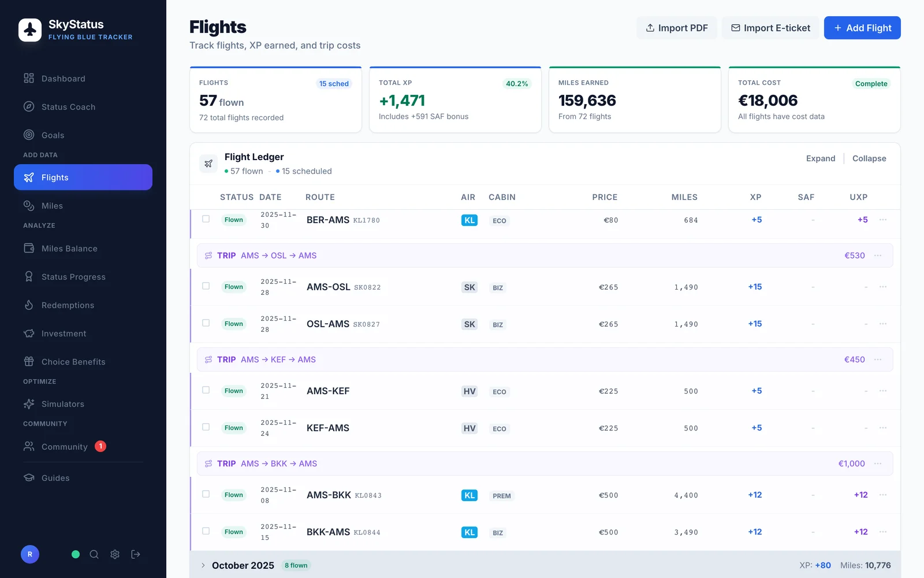Click the HV airline badge on AMS-KEF

click(x=470, y=391)
